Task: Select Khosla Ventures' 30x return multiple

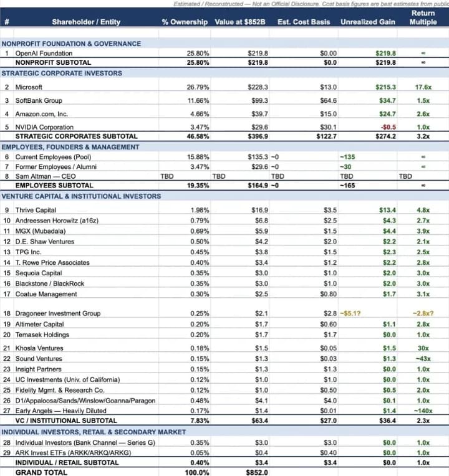Action: 423,348
